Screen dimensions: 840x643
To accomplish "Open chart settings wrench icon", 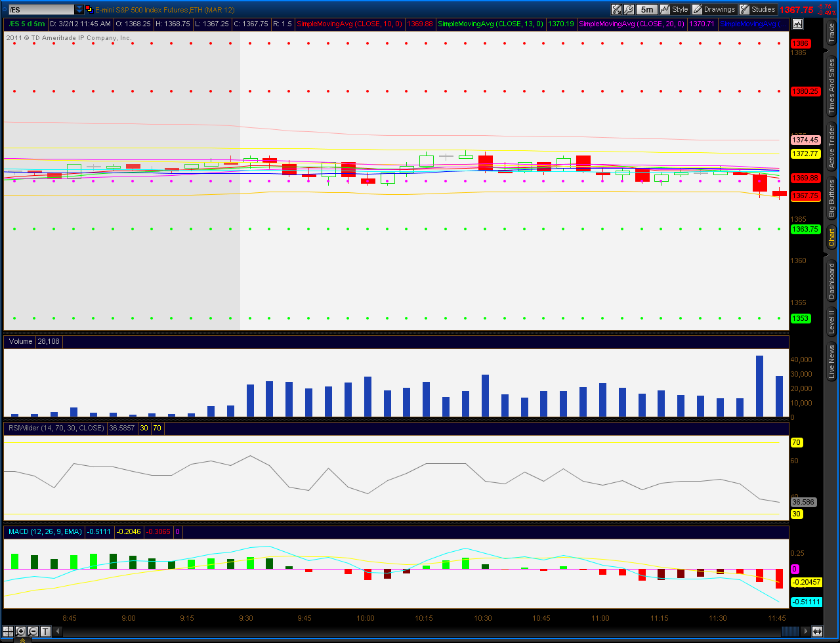I will [629, 9].
